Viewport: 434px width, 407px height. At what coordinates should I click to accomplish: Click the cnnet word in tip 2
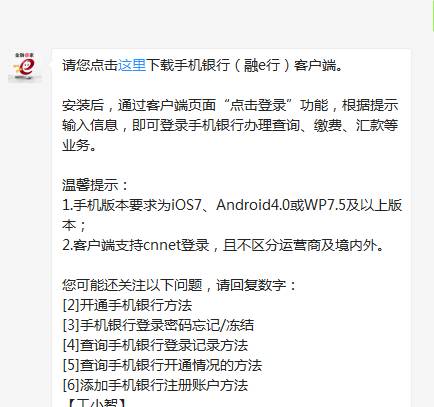[161, 245]
